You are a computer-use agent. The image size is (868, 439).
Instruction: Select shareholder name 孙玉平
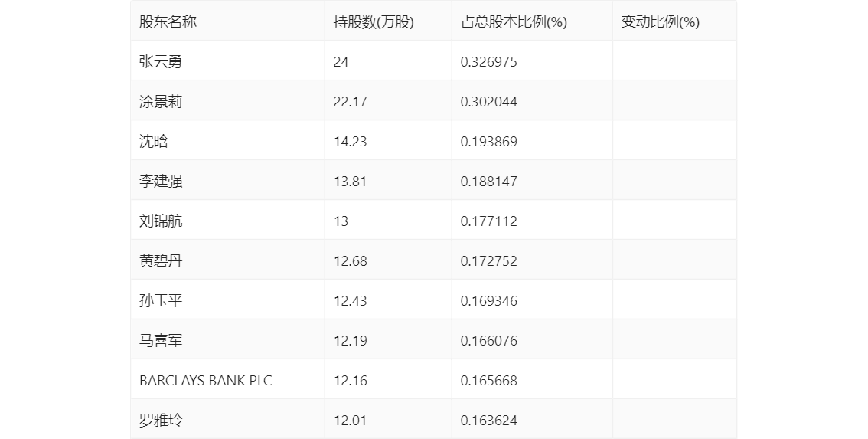(x=161, y=301)
